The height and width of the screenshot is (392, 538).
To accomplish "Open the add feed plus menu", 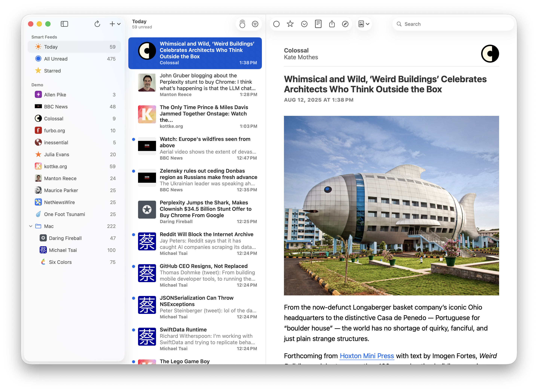I will coord(115,24).
